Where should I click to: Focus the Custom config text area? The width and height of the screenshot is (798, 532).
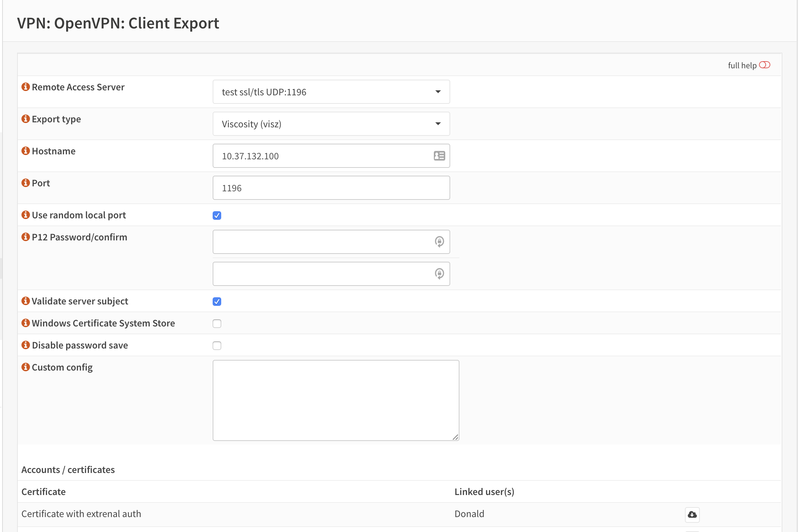coord(336,400)
